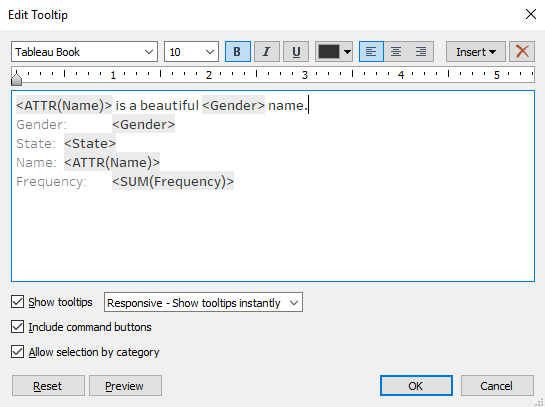Screen dimensions: 545x407
Task: Toggle Bold formatting button
Action: click(238, 52)
